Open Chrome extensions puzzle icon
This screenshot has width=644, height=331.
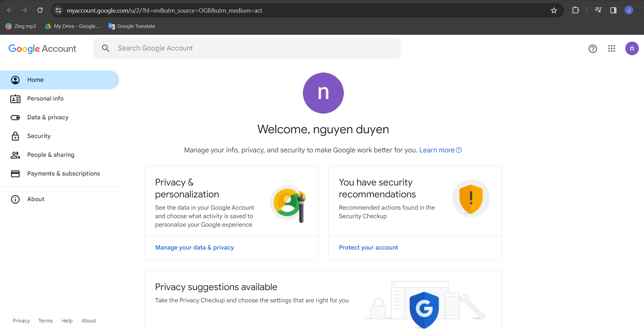(x=575, y=10)
